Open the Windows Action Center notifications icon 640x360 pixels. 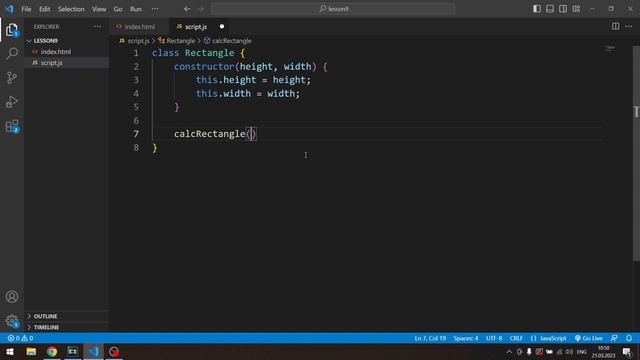coord(627,352)
